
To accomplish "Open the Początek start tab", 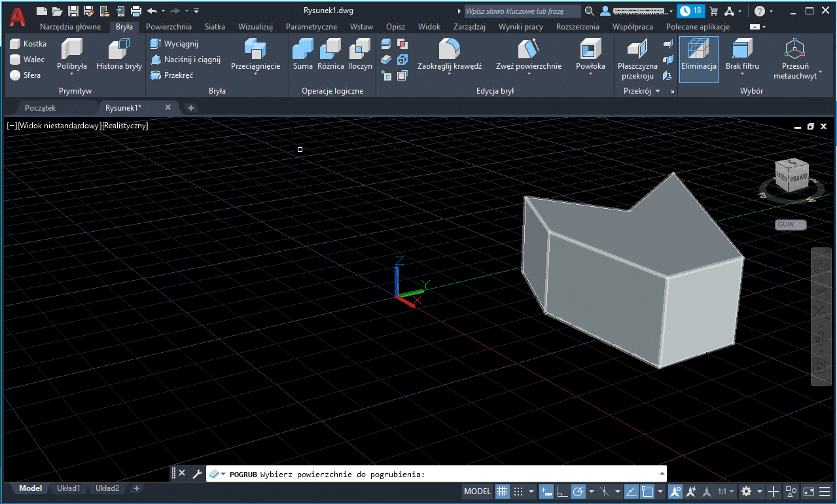I will point(41,107).
